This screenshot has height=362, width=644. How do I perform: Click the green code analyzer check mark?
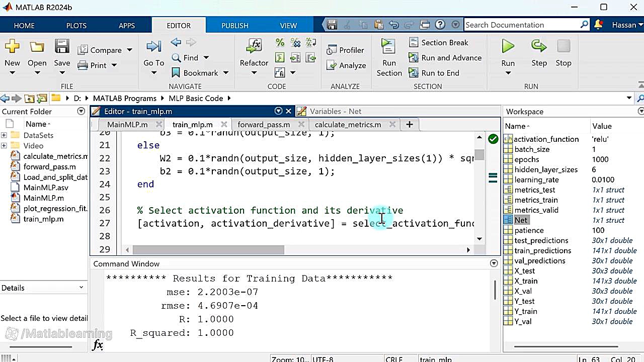point(493,139)
